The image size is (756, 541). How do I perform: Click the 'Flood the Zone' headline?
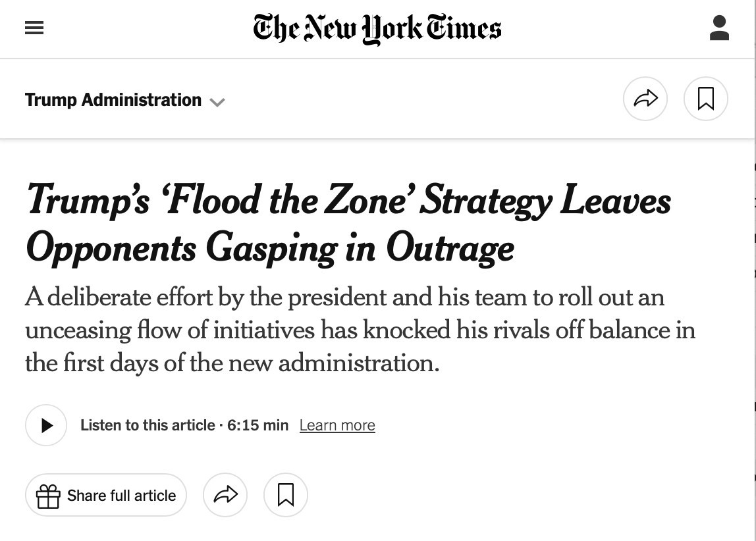[348, 224]
